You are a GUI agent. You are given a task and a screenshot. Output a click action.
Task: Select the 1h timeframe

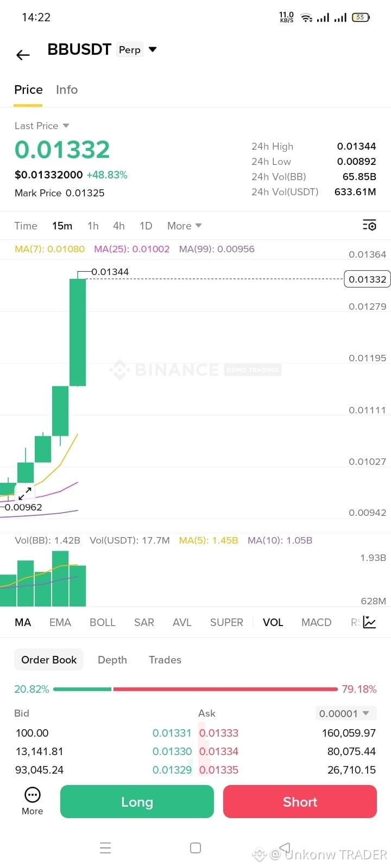point(93,226)
